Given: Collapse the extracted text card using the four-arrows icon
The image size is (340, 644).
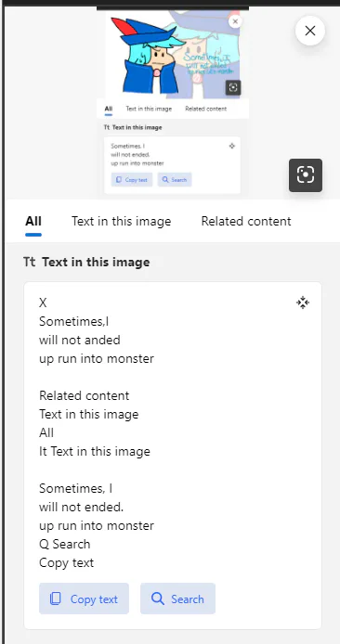Looking at the screenshot, I should coord(303,303).
